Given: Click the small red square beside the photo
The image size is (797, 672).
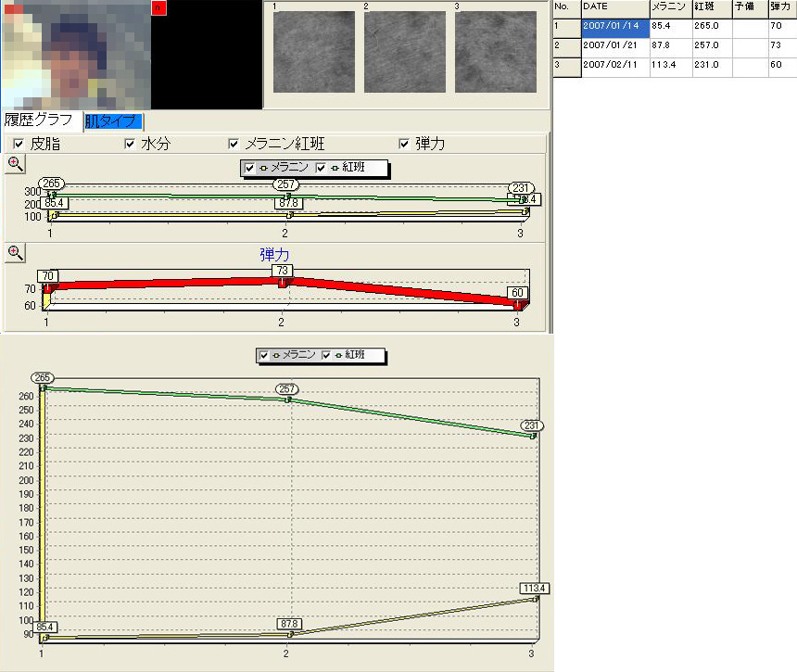Looking at the screenshot, I should coord(159,7).
